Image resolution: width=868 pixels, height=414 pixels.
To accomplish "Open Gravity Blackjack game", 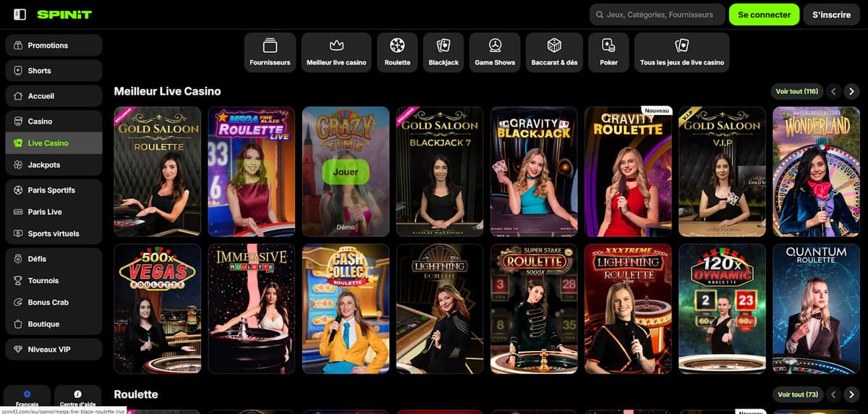I will (534, 172).
